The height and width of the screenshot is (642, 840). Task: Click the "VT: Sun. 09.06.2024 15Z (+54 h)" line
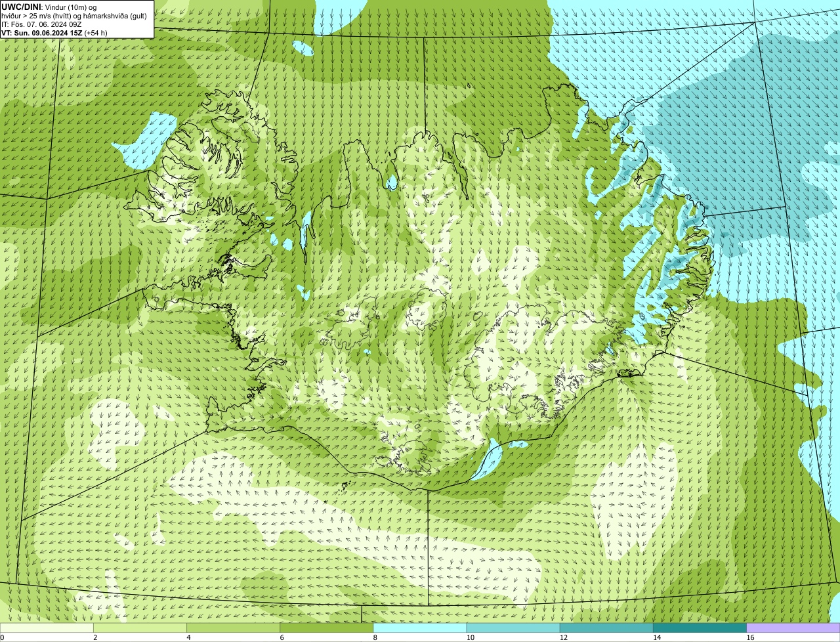[54, 33]
